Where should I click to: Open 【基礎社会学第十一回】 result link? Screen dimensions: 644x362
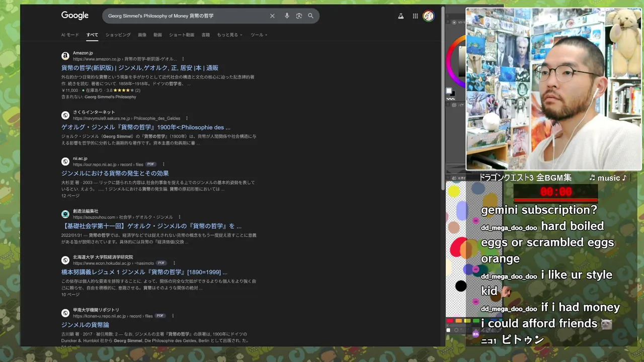point(151,226)
